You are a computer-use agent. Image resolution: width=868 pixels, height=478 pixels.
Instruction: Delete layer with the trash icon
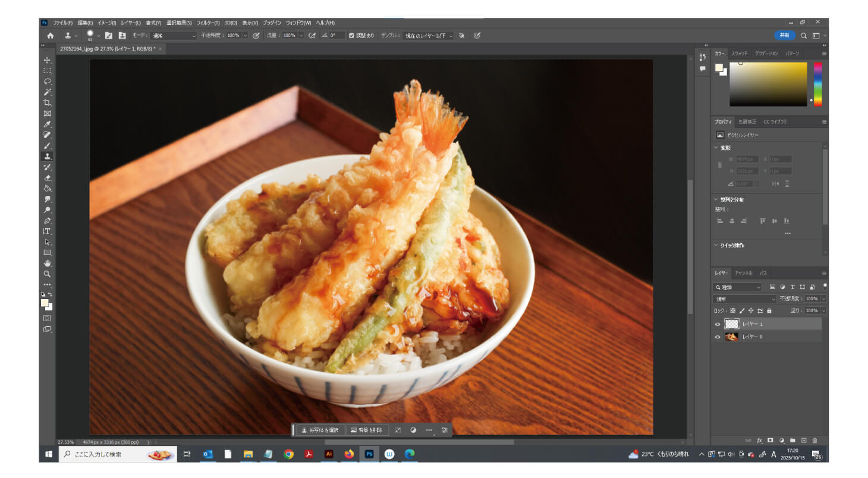pyautogui.click(x=814, y=441)
